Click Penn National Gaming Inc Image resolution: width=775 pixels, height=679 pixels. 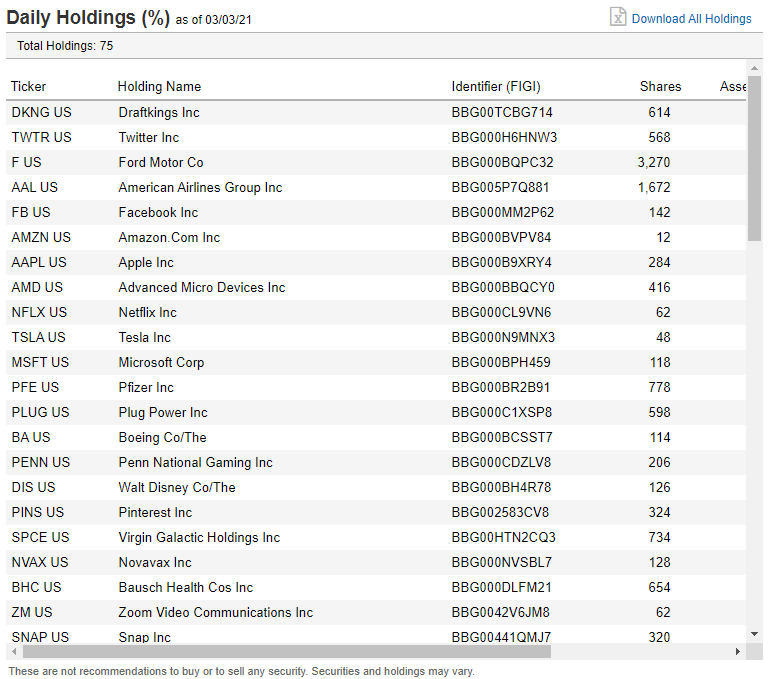195,463
